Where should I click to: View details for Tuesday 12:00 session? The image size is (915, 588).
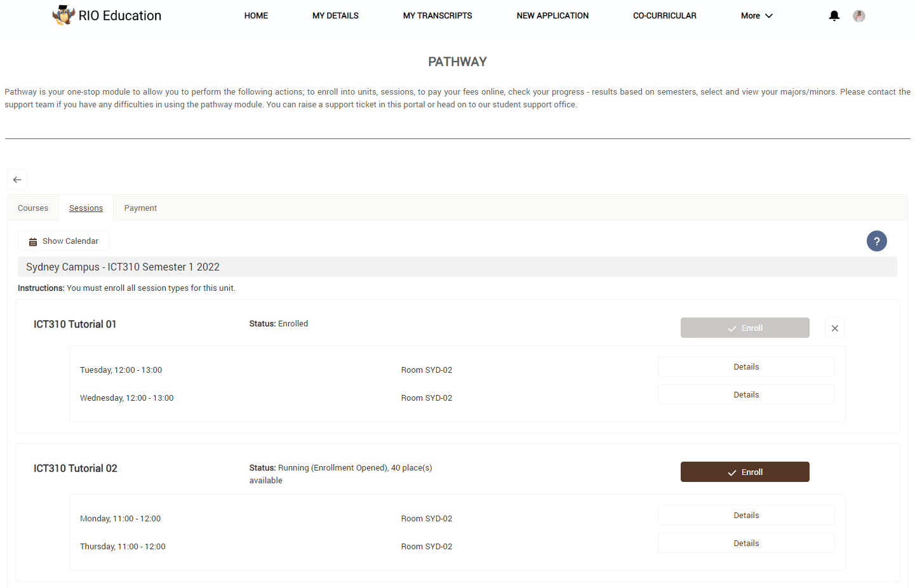[x=746, y=367]
